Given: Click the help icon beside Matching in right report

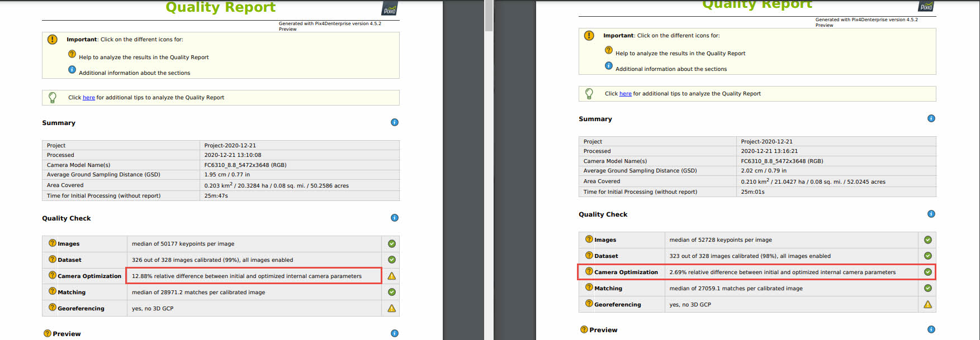Looking at the screenshot, I should click(589, 288).
